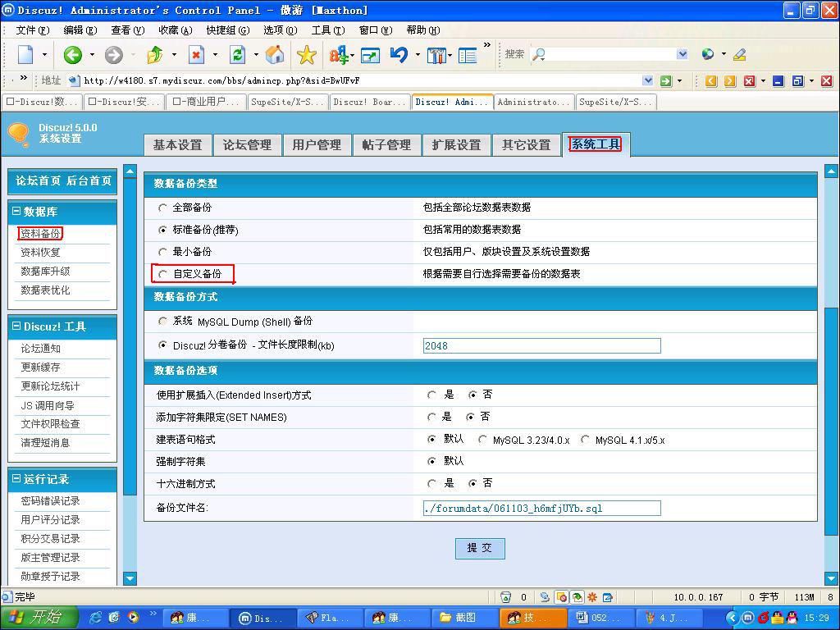
Task: Click the 提交 submit button
Action: [479, 548]
